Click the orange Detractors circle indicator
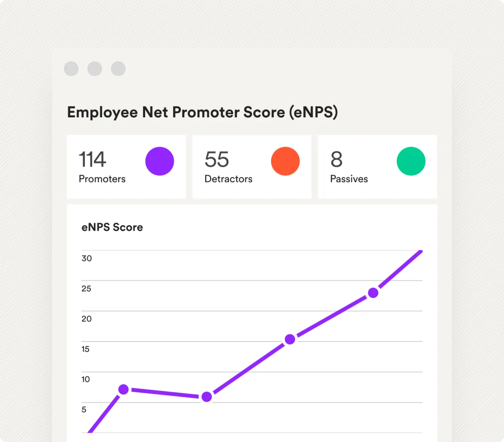The height and width of the screenshot is (442, 504). point(285,161)
